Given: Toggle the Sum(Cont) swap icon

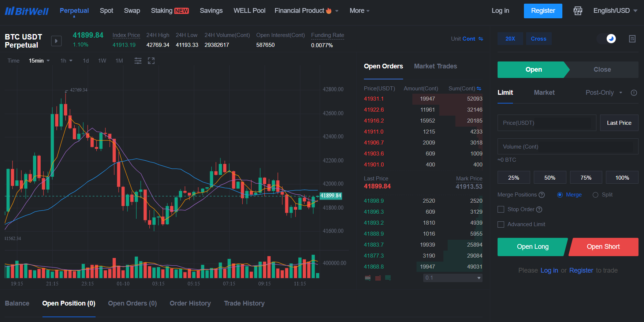Looking at the screenshot, I should pyautogui.click(x=479, y=89).
